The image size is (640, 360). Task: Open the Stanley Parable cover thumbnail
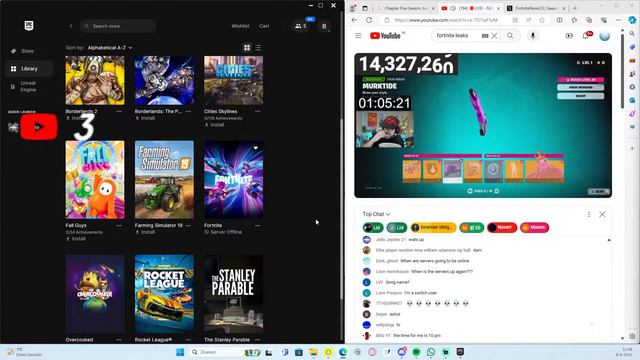point(234,294)
